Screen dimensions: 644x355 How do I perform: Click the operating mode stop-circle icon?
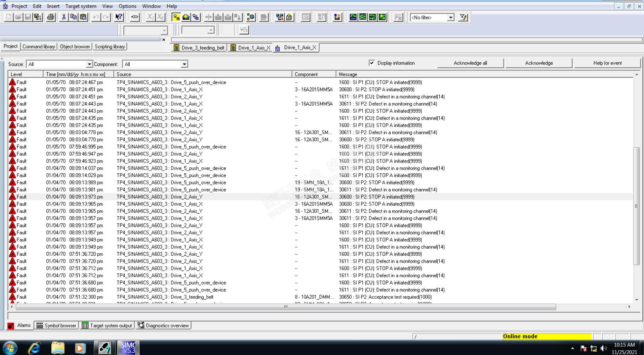[251, 17]
